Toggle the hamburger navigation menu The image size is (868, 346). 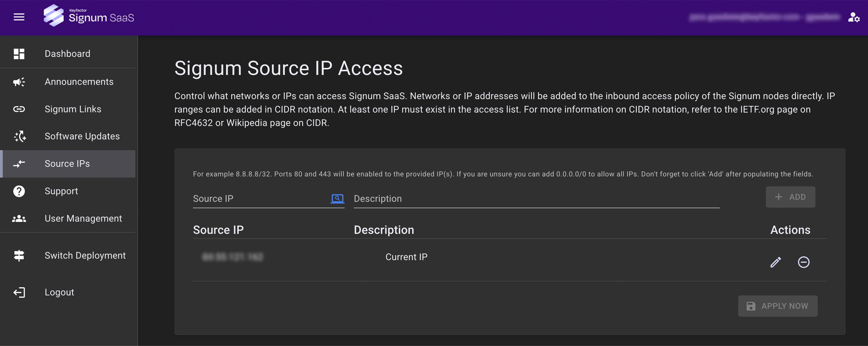[19, 17]
